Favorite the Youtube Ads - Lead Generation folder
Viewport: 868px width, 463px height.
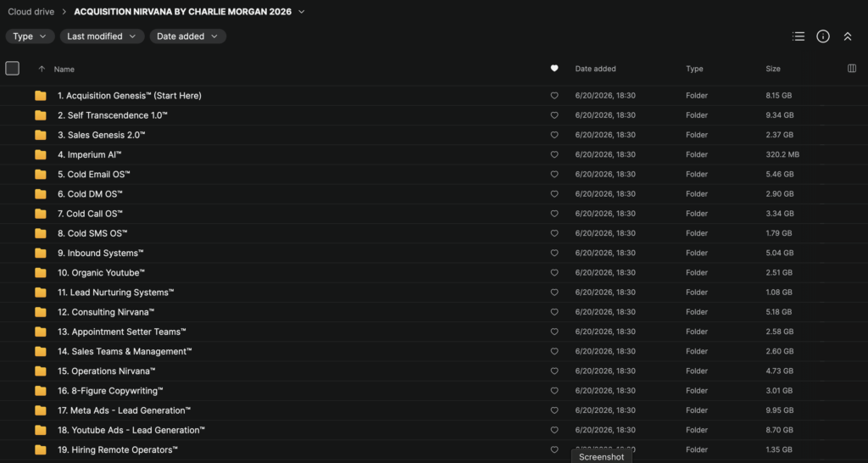[554, 430]
